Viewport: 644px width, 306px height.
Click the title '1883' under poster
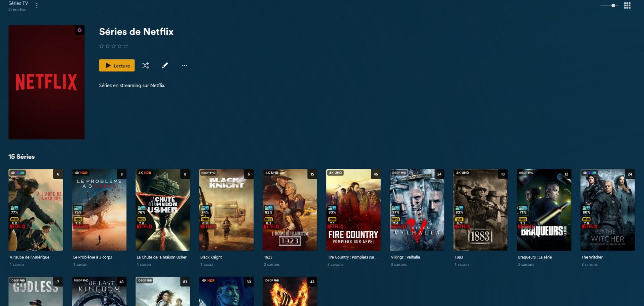tap(459, 257)
